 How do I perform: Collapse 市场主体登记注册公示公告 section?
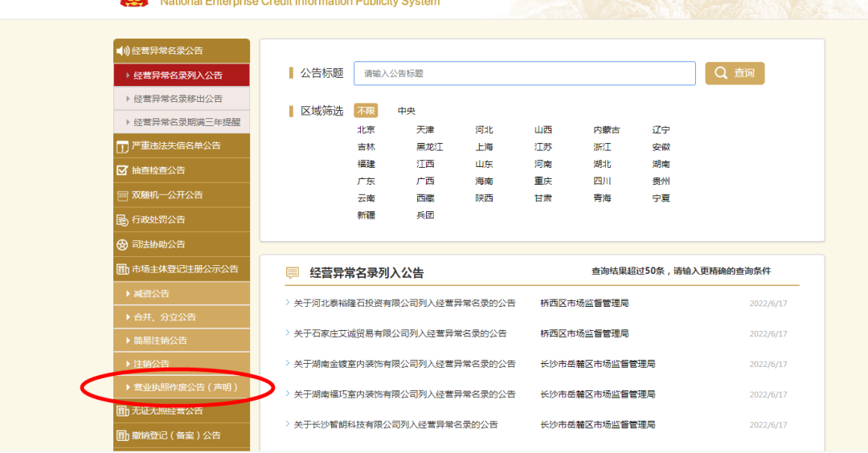(182, 269)
